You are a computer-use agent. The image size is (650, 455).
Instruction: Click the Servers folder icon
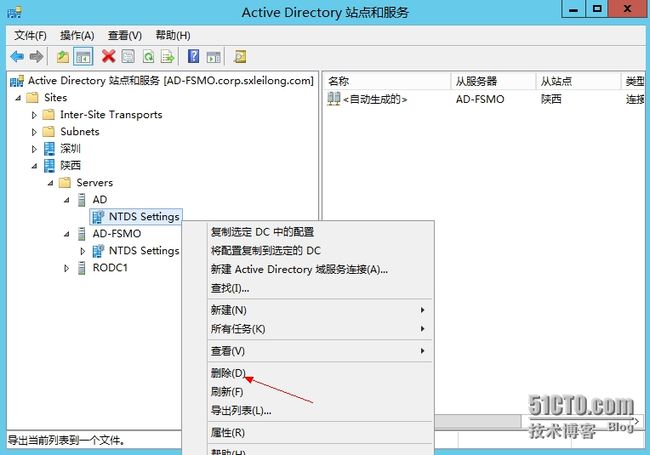(65, 183)
